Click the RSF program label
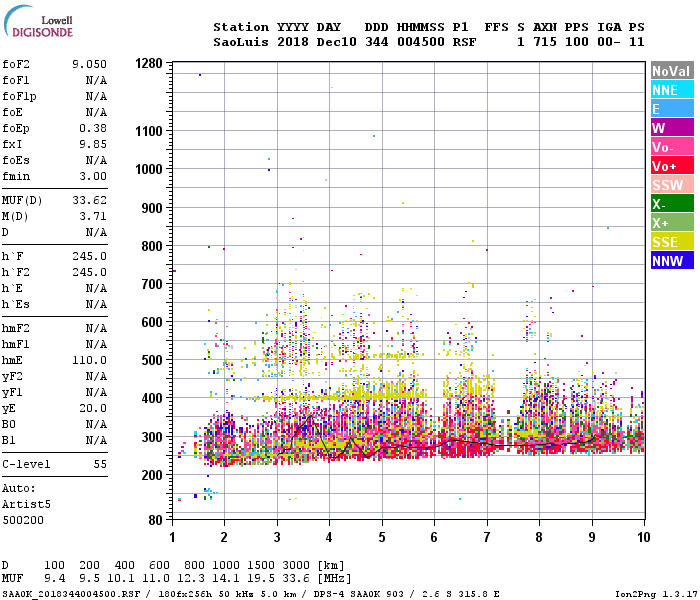The height and width of the screenshot is (600, 700). tap(464, 42)
